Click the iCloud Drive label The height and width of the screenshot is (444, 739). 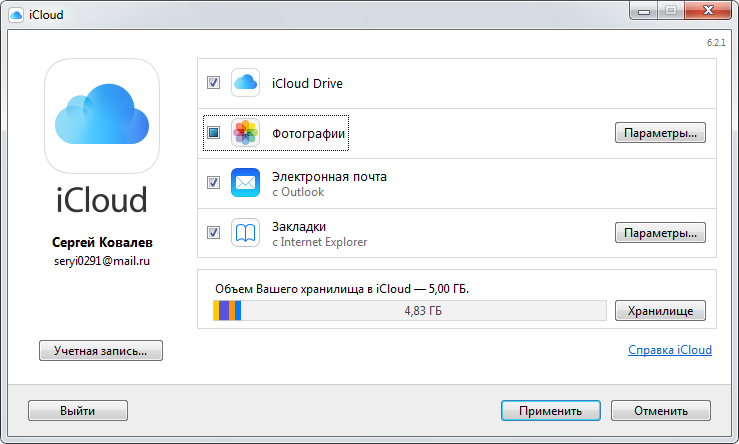tap(307, 83)
